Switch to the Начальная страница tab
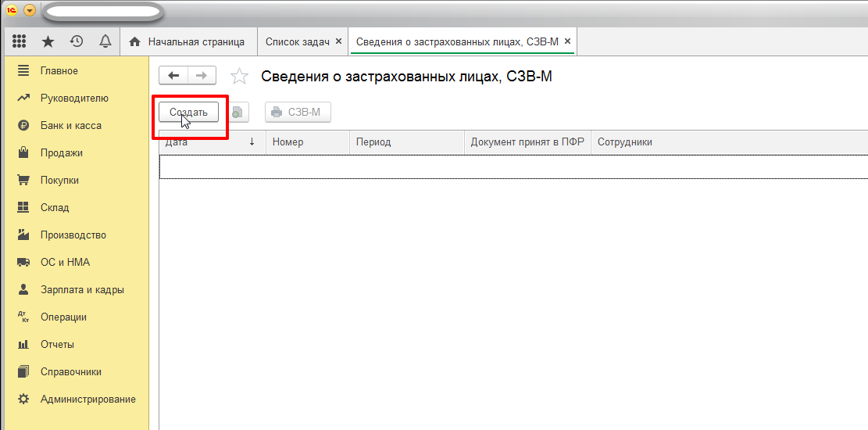The height and width of the screenshot is (430, 868). (x=188, y=41)
